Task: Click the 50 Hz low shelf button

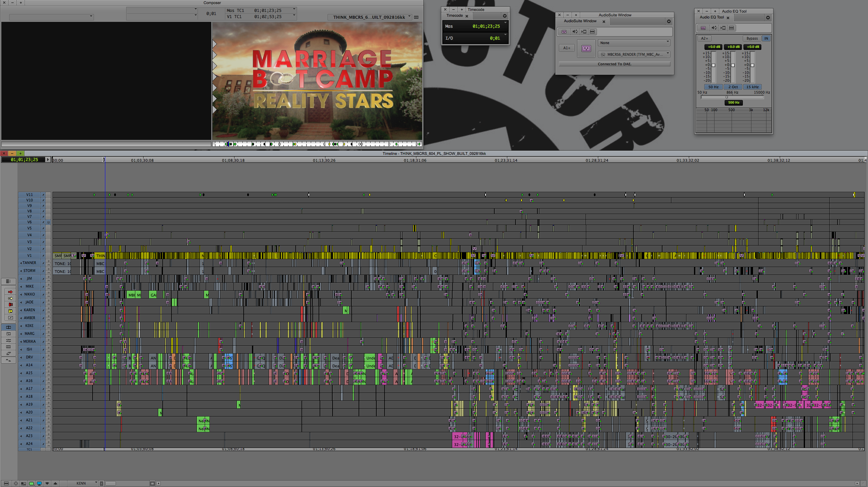Action: pos(713,87)
